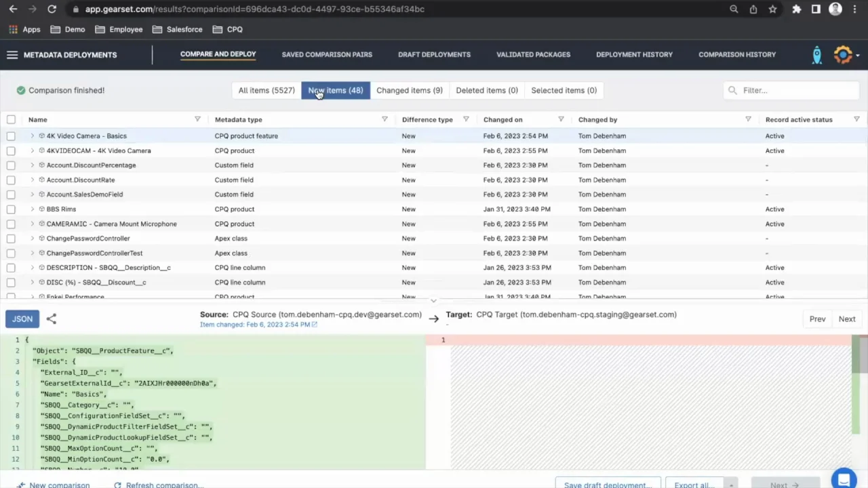Open the Draft Deployments tab
868x488 pixels.
(x=434, y=54)
